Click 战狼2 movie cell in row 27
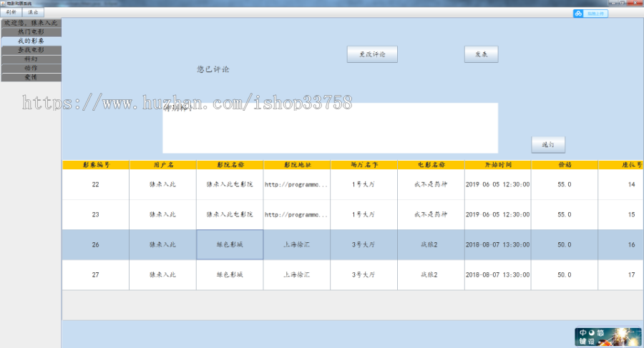Image resolution: width=644 pixels, height=348 pixels. point(431,275)
